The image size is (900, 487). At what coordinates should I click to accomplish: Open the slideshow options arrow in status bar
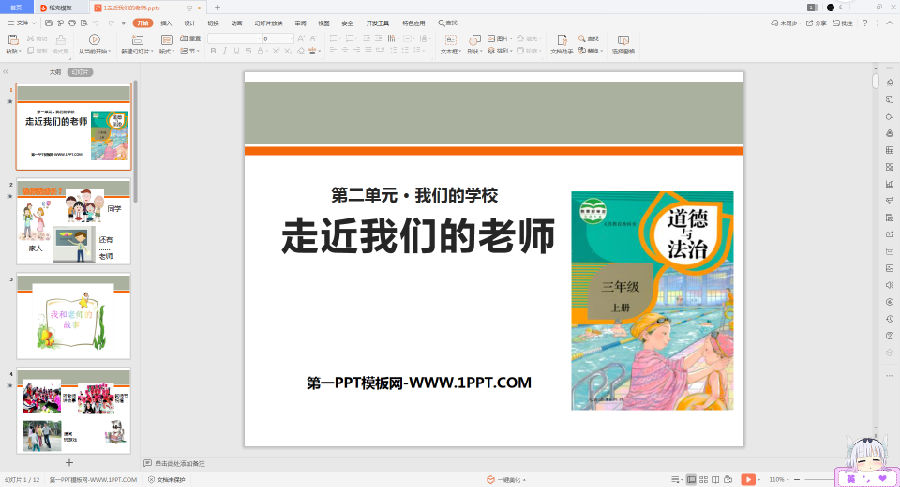coord(759,479)
